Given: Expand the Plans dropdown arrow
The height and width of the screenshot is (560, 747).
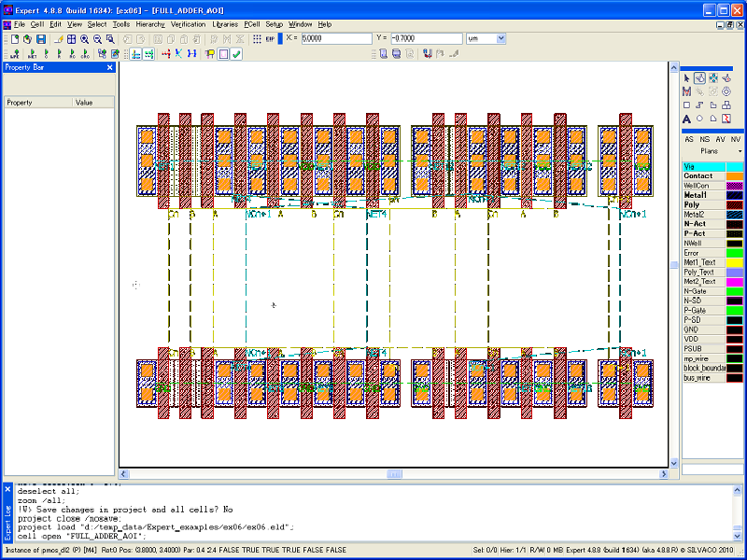Looking at the screenshot, I should tap(739, 151).
